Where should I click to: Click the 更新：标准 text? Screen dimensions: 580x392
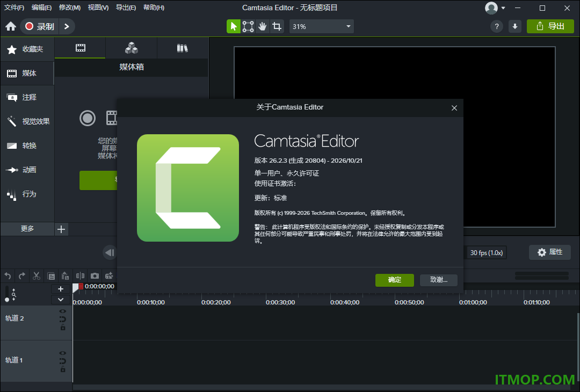(x=271, y=198)
